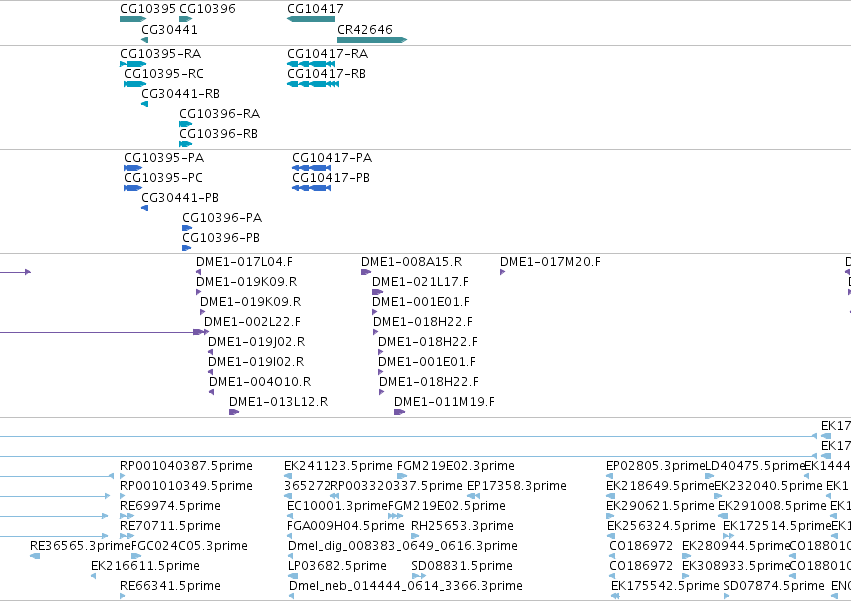Viewport: 851px width, 601px height.
Task: Select EST FGA009H04.5prime
Action: pyautogui.click(x=291, y=536)
